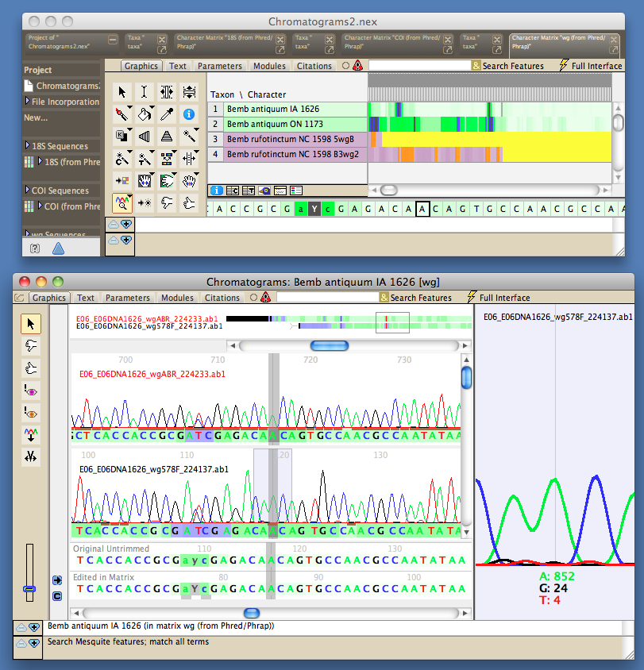This screenshot has height=670, width=644.
Task: Expand COI (from Phred) matrix item
Action: [40, 206]
